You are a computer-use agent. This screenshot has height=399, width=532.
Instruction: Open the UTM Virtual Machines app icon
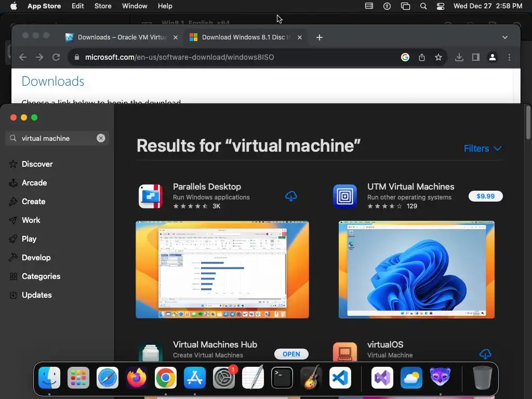(345, 196)
